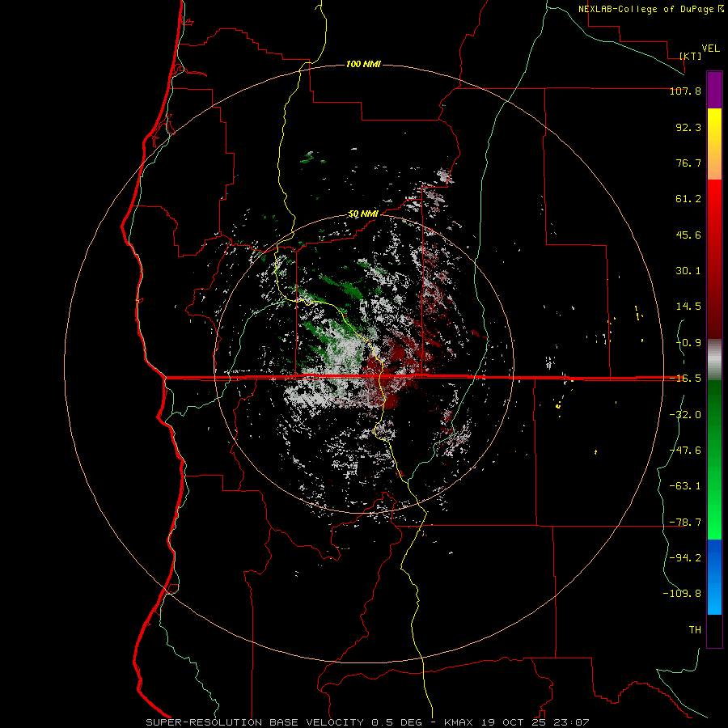Click the KMAX station ID in the caption
Screen dimensions: 728x728
tap(459, 722)
